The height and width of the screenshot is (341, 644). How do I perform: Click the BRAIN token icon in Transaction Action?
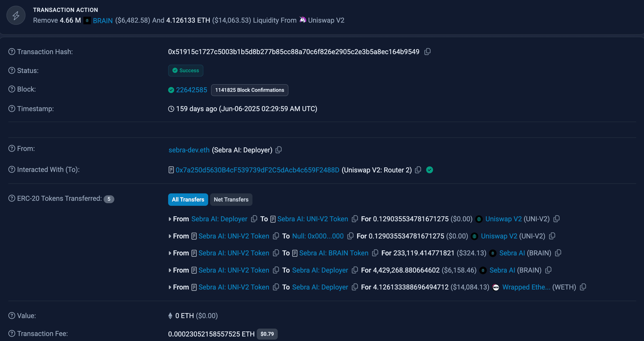(x=87, y=20)
